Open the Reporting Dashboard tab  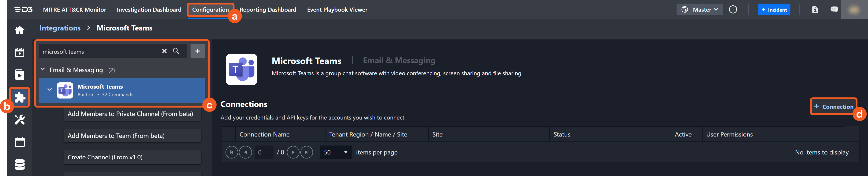268,9
